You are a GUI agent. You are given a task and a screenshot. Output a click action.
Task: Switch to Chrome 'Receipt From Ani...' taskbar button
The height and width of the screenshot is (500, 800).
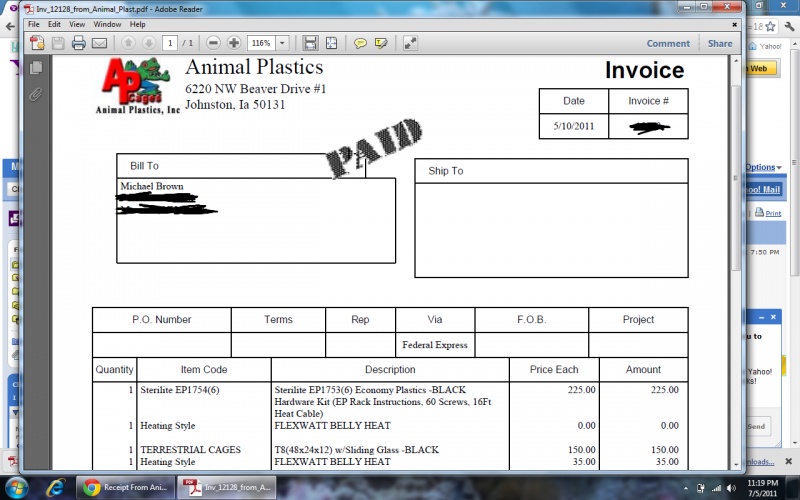[125, 487]
